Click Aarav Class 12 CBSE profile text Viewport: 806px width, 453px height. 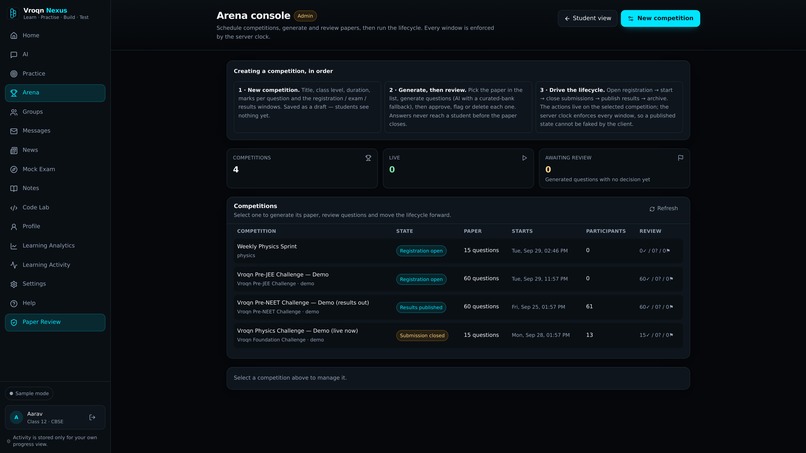[x=45, y=418]
